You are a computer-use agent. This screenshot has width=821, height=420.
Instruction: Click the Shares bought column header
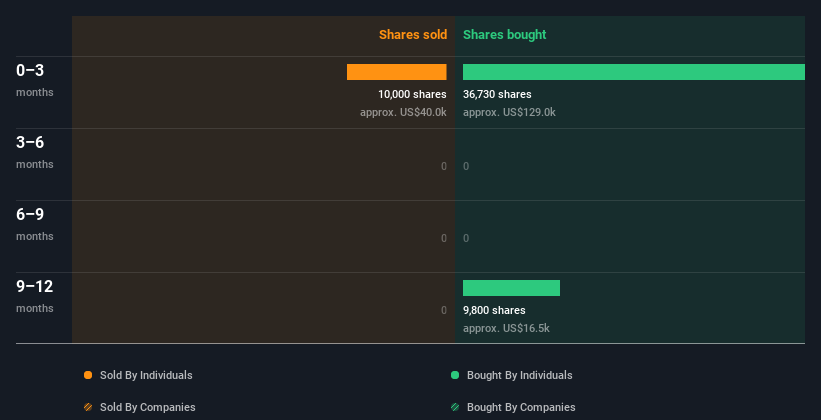click(x=504, y=35)
